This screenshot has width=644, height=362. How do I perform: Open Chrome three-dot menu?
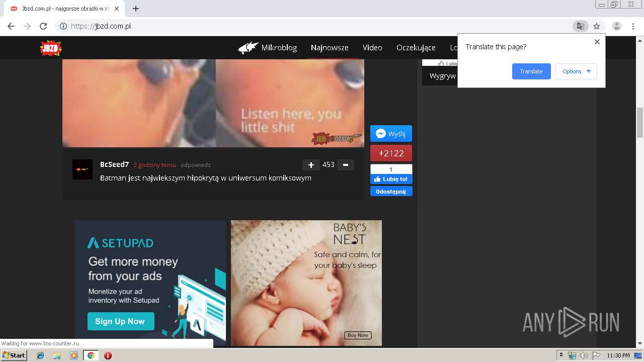point(633,26)
